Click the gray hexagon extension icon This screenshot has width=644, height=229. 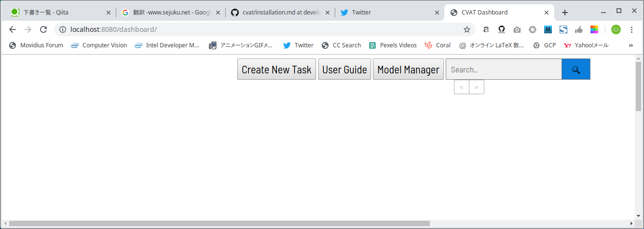click(x=532, y=29)
